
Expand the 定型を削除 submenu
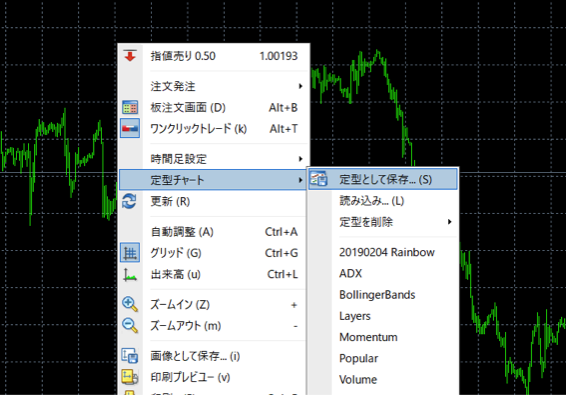(x=383, y=222)
